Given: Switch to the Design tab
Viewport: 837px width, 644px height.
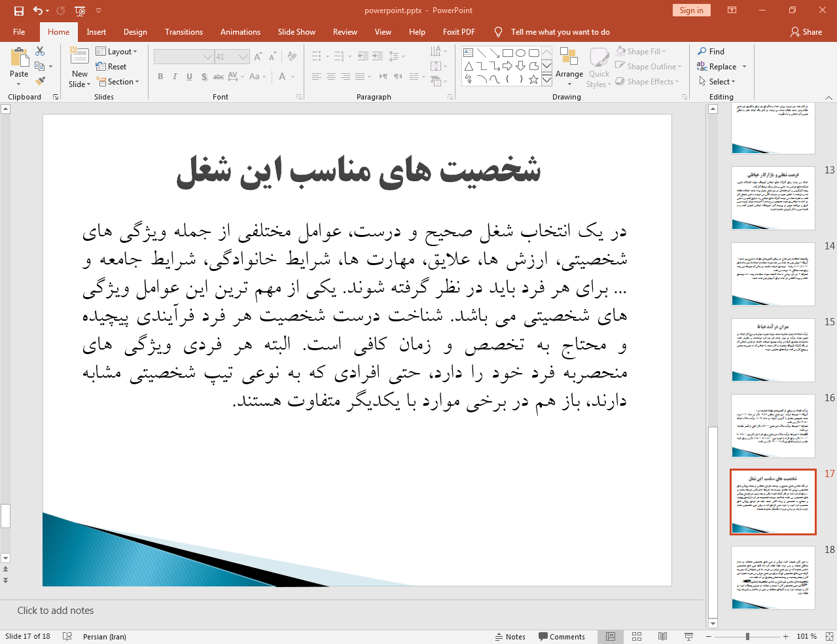Looking at the screenshot, I should coord(135,31).
